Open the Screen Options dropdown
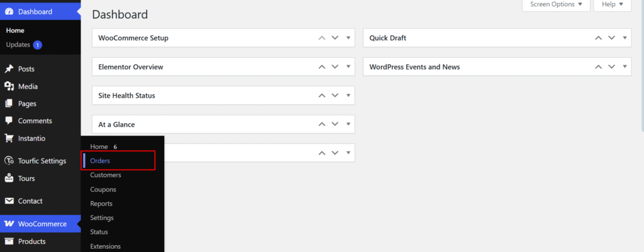 coord(556,4)
